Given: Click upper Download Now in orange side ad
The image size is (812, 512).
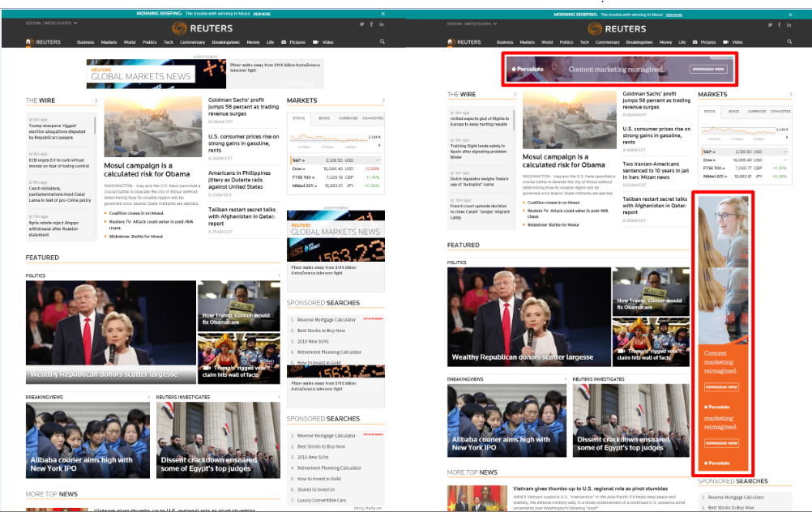Looking at the screenshot, I should click(x=721, y=386).
